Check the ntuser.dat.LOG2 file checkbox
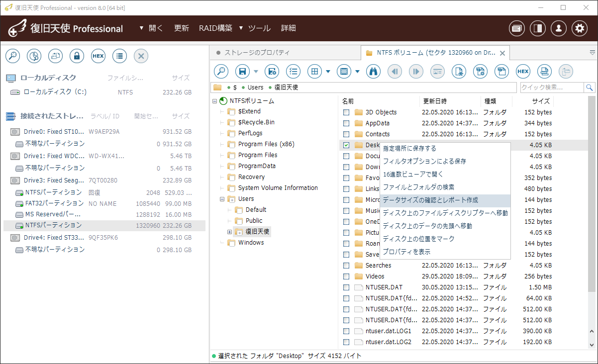The height and width of the screenshot is (364, 598). pyautogui.click(x=346, y=342)
